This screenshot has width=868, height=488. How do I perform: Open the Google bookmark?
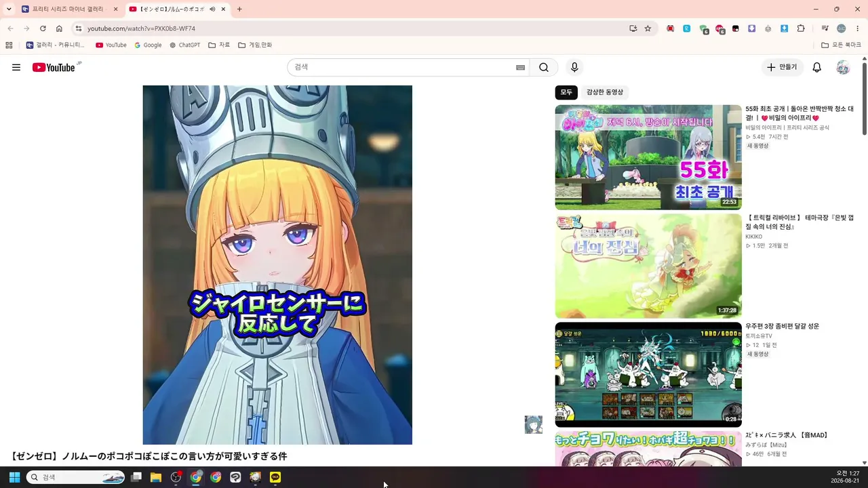pyautogui.click(x=148, y=45)
